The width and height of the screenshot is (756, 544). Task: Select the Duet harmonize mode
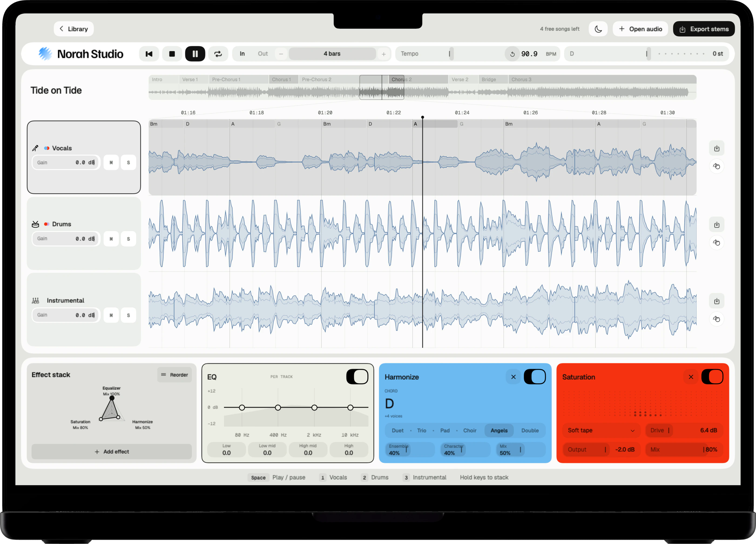pos(397,430)
